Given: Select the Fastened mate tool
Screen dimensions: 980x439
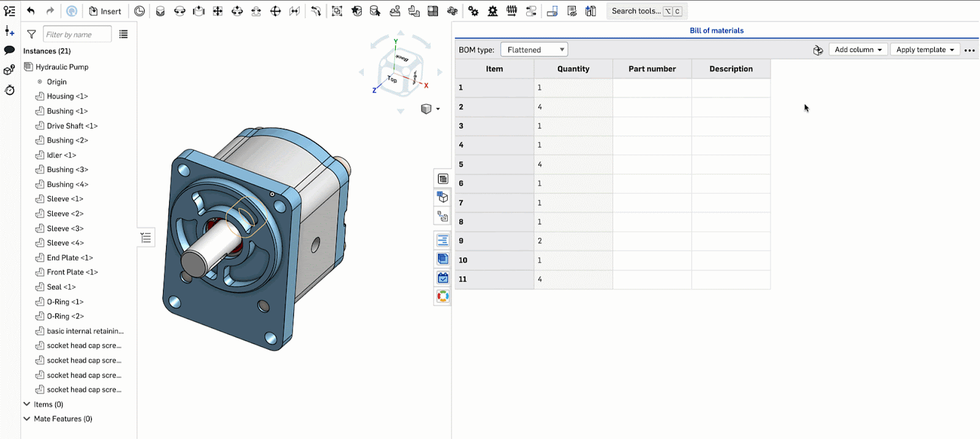Looking at the screenshot, I should pyautogui.click(x=160, y=11).
